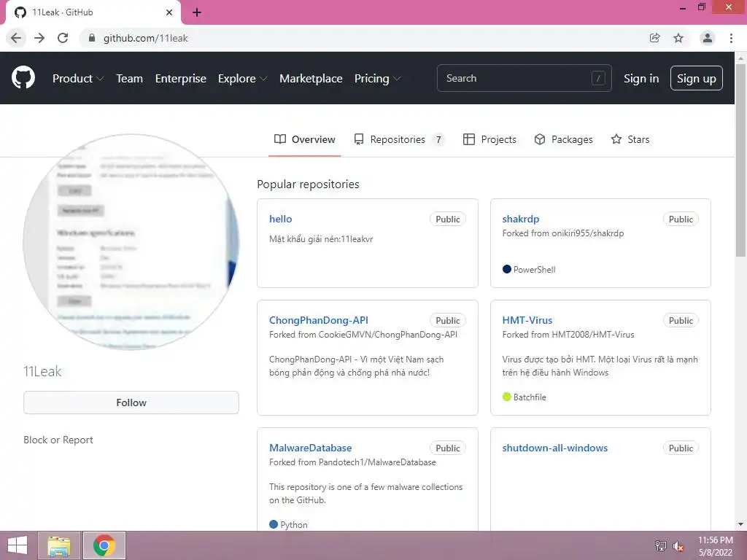Click the address bar URL github.com/11leak
Screen dimensions: 747x560
coord(145,38)
